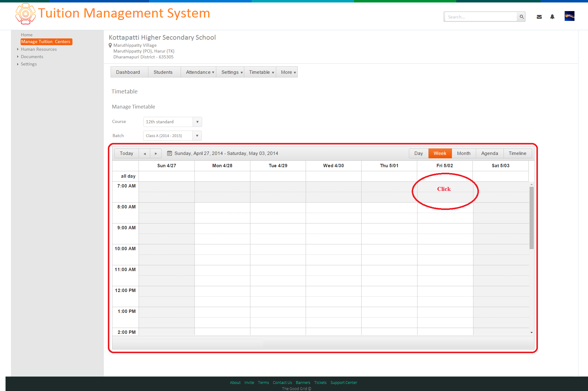Screen dimensions: 588x391
Task: Open the Support Center footer link
Action: coord(344,383)
